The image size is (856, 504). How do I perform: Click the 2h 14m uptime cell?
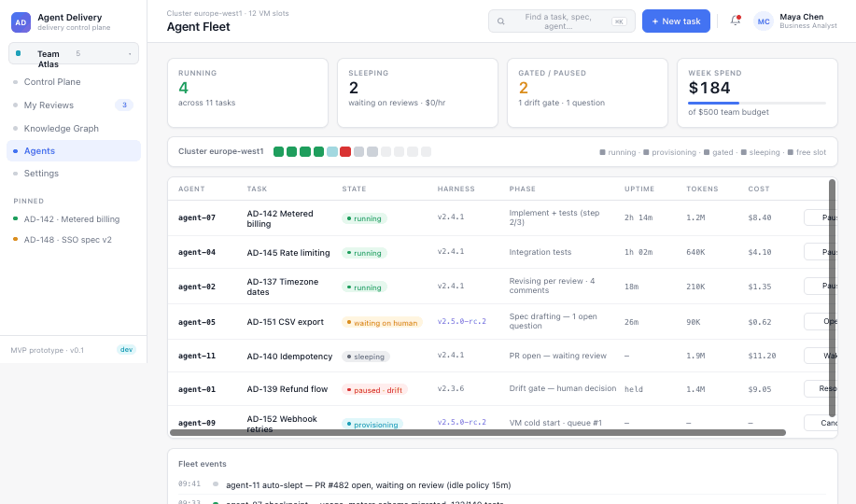(638, 217)
